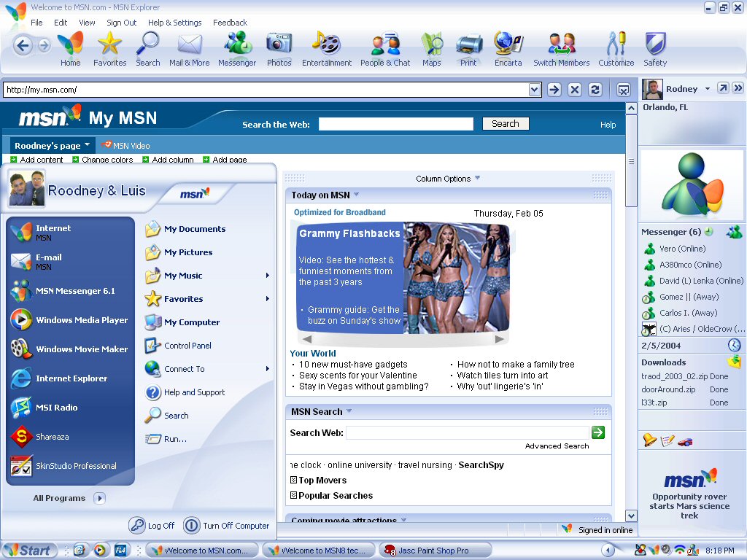Click Log Off in Start menu

click(152, 525)
